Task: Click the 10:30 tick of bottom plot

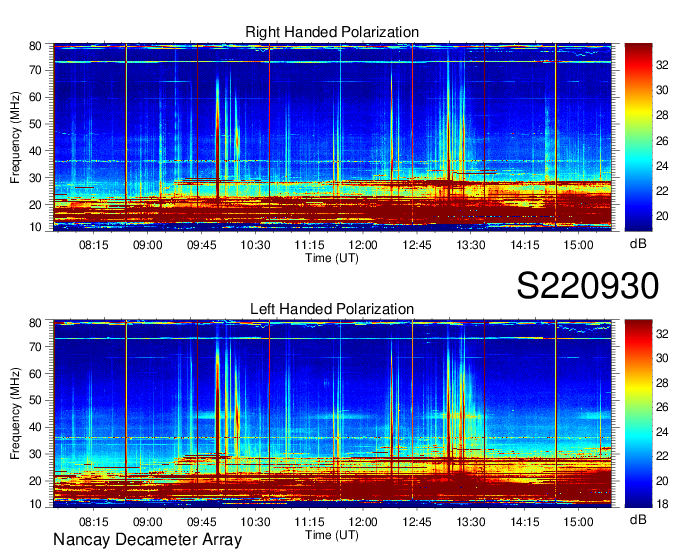Action: 255,522
